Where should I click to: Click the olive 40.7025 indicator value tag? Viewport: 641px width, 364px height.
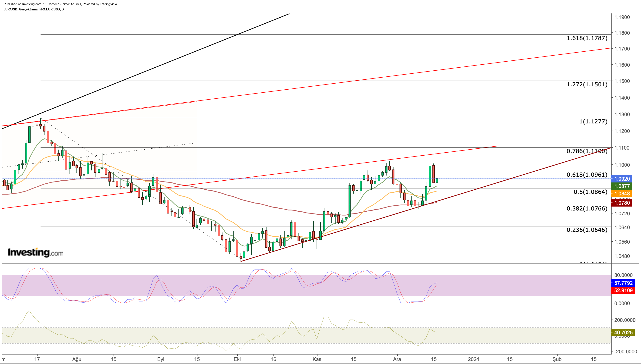click(623, 333)
